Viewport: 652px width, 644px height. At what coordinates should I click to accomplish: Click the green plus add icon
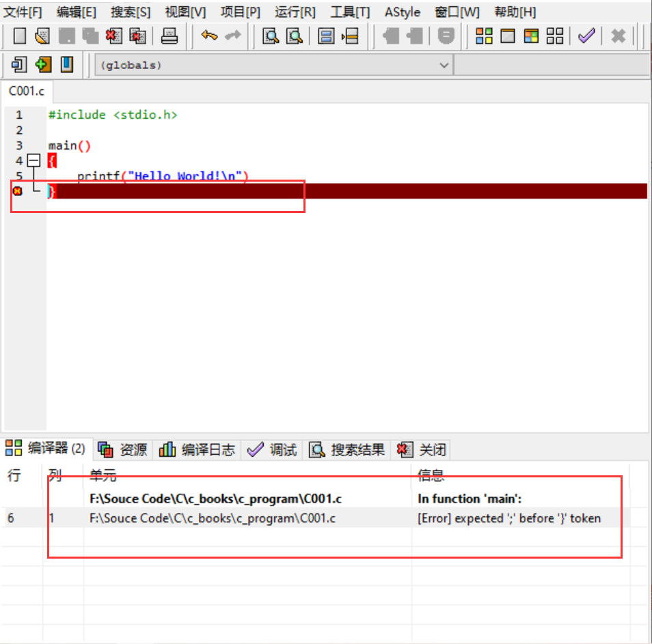(43, 65)
